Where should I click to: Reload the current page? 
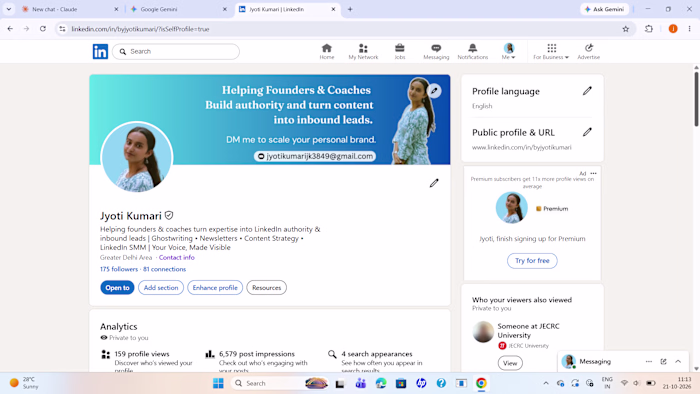coord(43,29)
